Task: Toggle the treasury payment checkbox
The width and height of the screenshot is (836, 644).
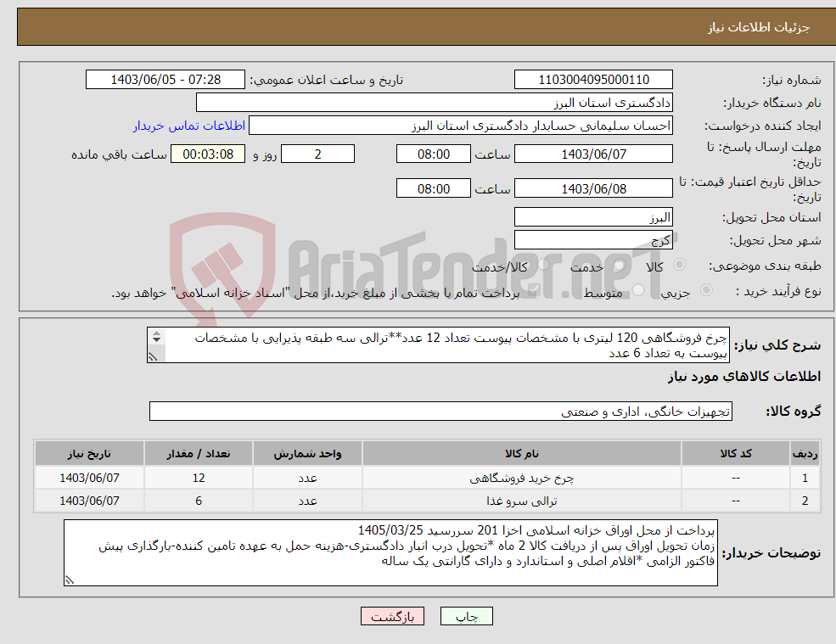Action: pyautogui.click(x=533, y=290)
